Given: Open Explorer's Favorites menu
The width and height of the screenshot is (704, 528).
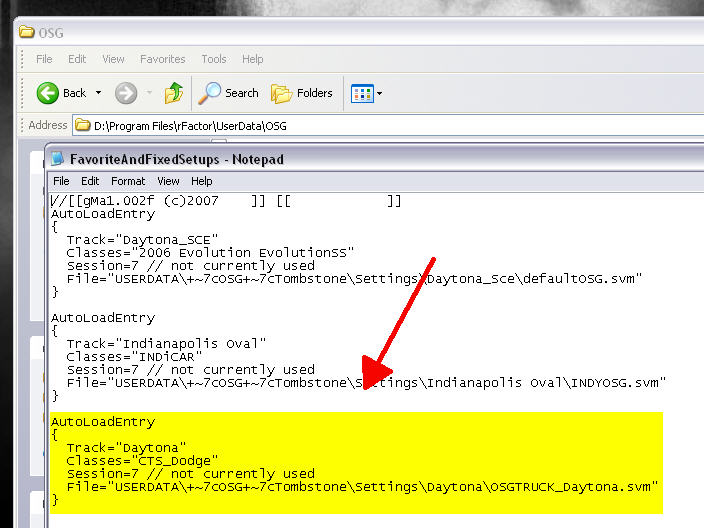Looking at the screenshot, I should pos(163,59).
